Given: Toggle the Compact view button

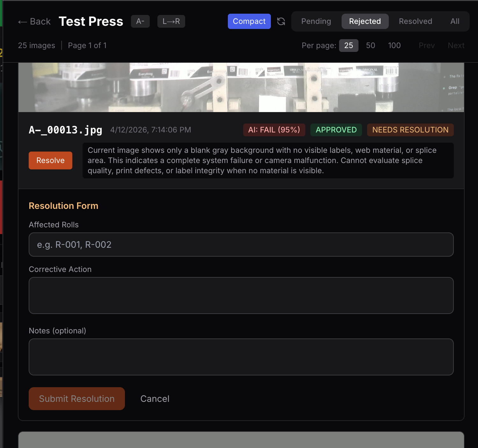Looking at the screenshot, I should click(x=249, y=21).
